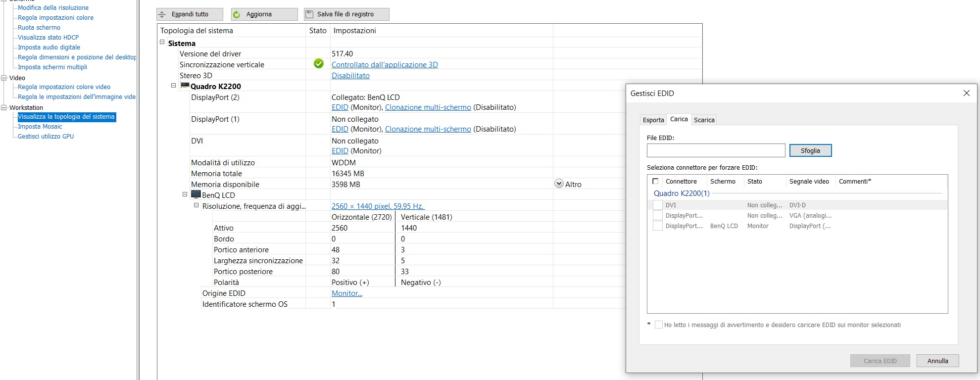Click the Quadro K2200 graphics card icon
The width and height of the screenshot is (980, 380).
click(x=185, y=86)
